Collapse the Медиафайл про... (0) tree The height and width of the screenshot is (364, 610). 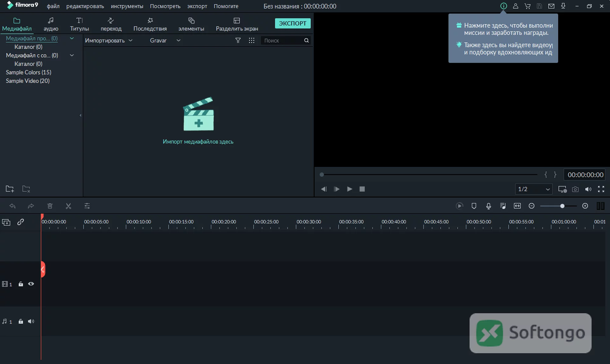pos(72,38)
